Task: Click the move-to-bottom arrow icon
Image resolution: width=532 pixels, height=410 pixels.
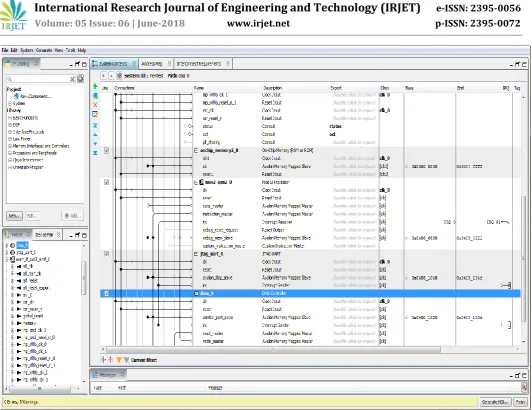Action: (x=95, y=153)
